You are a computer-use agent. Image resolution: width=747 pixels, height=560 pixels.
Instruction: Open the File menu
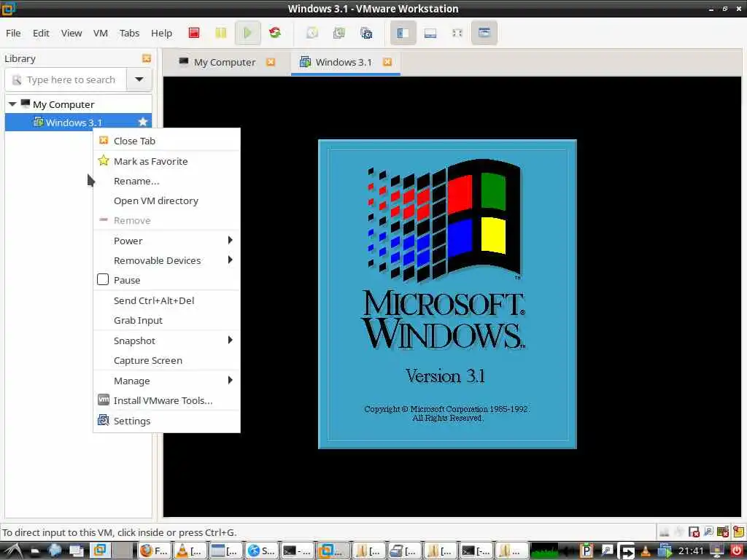(x=13, y=33)
